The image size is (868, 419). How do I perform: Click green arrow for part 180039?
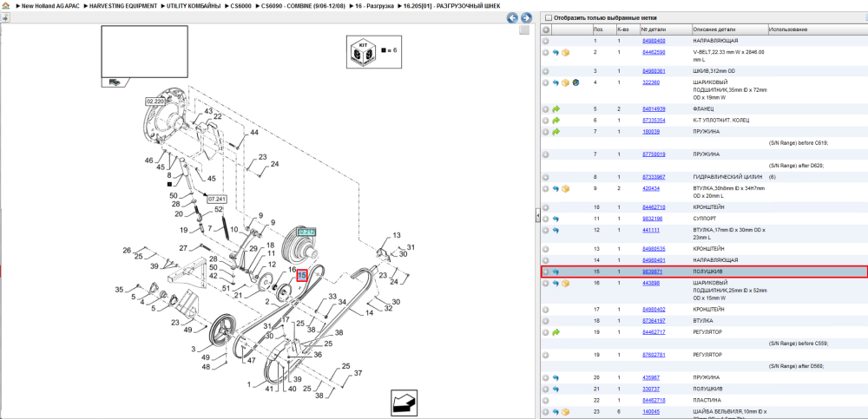(x=556, y=132)
